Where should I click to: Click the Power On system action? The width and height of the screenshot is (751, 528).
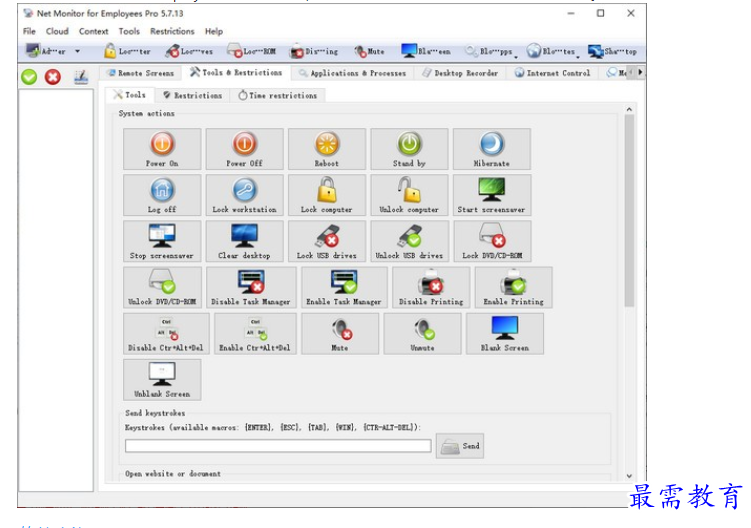click(162, 149)
